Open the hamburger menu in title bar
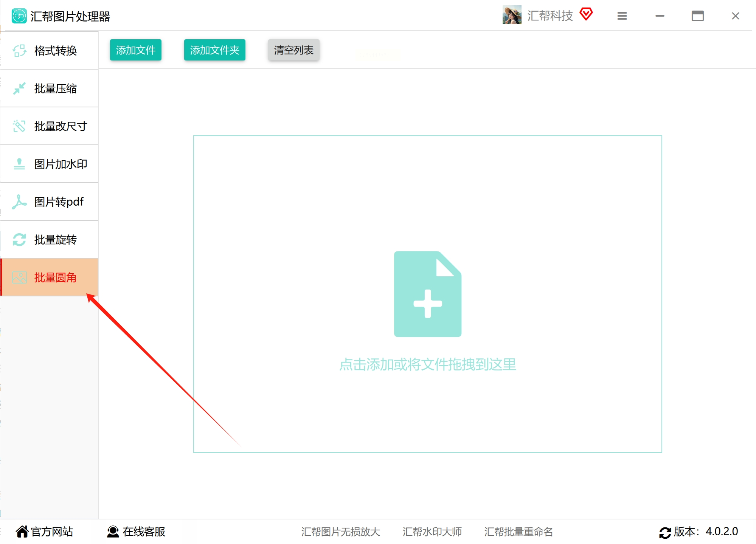The width and height of the screenshot is (756, 544). (622, 16)
